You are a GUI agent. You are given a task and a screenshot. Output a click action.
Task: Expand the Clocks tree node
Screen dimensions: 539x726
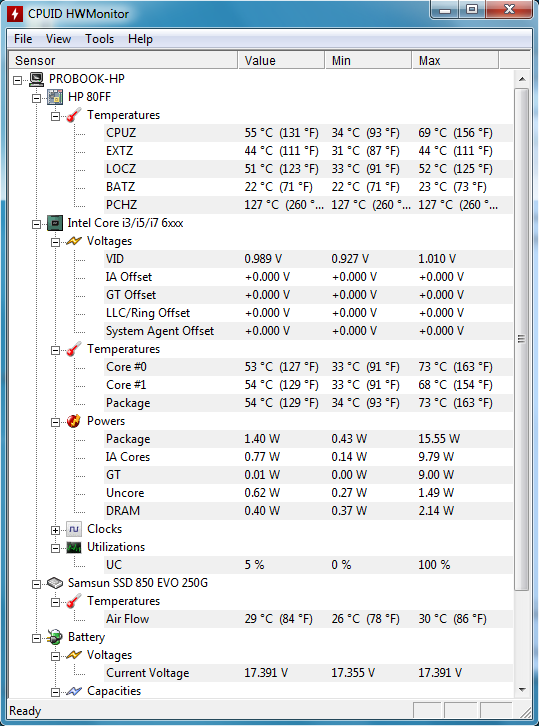click(x=55, y=530)
